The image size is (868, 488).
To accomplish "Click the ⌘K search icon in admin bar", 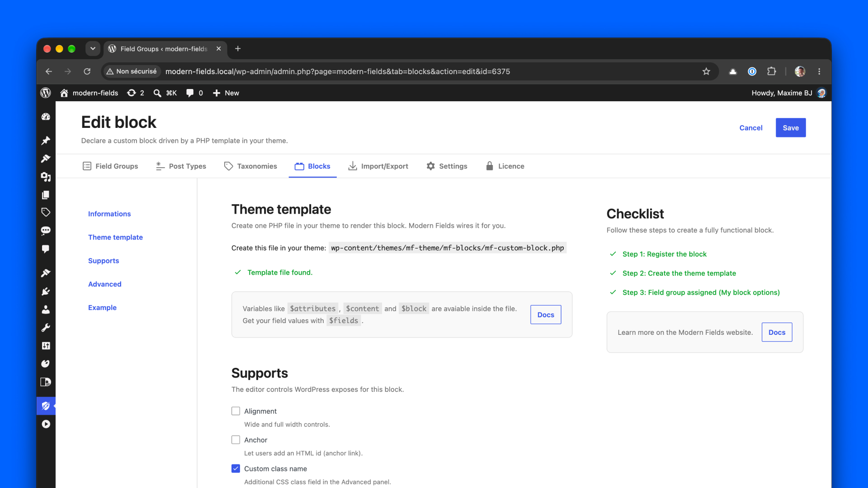I will click(x=165, y=93).
